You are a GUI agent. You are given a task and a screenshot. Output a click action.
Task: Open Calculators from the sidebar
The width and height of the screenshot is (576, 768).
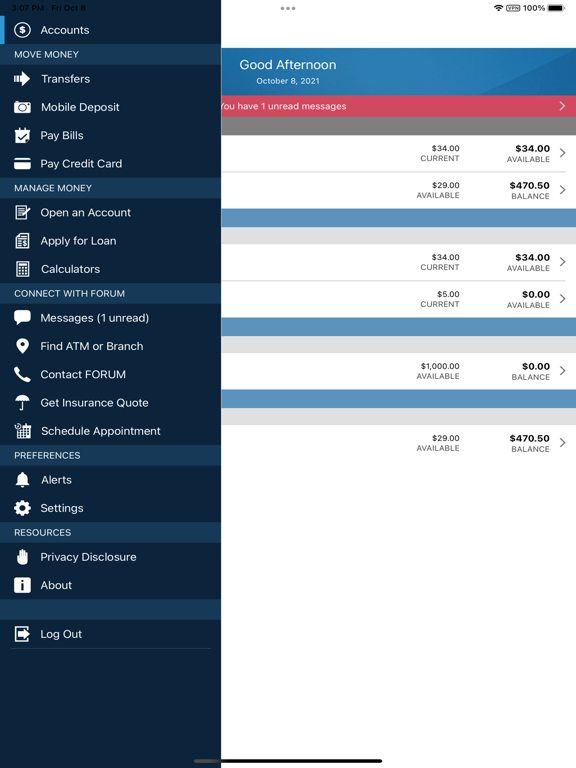110,269
